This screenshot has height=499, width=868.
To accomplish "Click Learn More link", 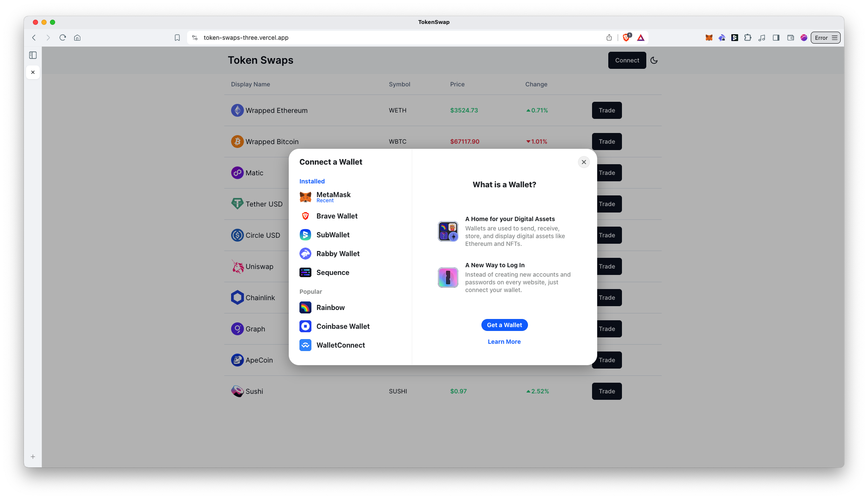I will [x=504, y=341].
